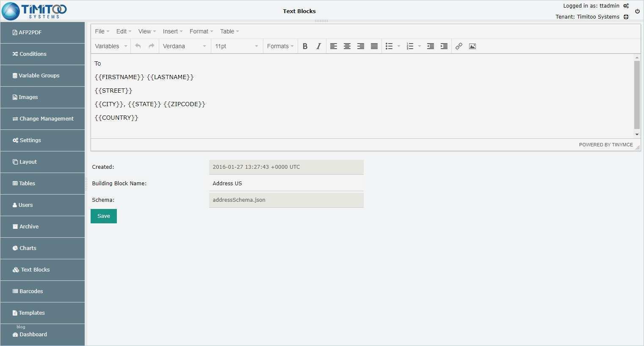Screen dimensions: 644x346
Task: Select Text Blocks in the sidebar
Action: pyautogui.click(x=42, y=270)
